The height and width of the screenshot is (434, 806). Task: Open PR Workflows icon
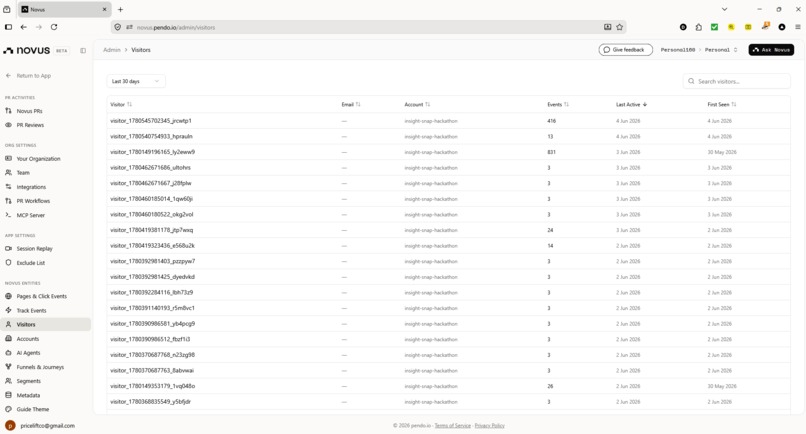[8, 201]
